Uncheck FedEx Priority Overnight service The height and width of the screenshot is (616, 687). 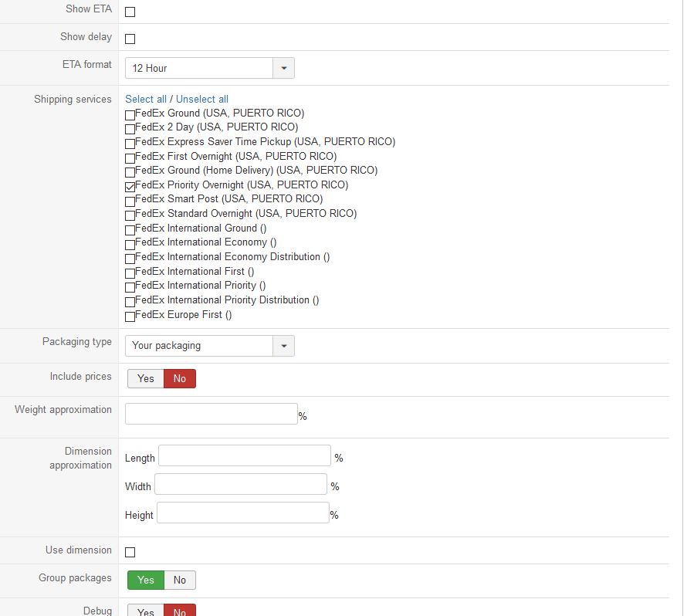[130, 187]
